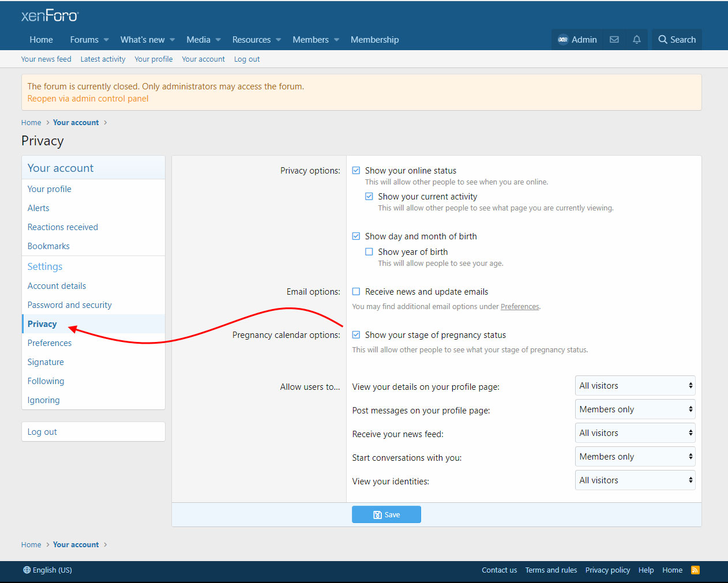Open the English (US) language chooser
This screenshot has height=583, width=728.
pos(48,570)
